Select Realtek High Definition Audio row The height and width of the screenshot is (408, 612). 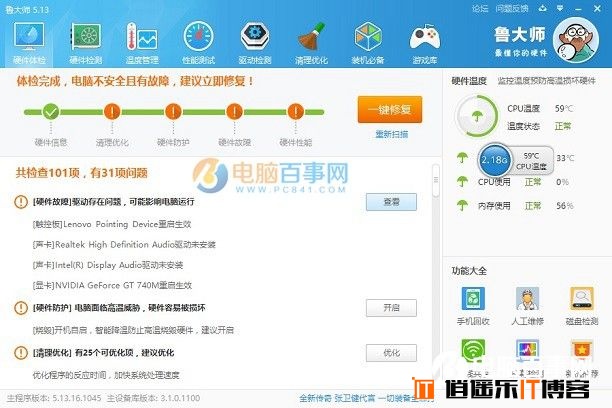pyautogui.click(x=124, y=245)
